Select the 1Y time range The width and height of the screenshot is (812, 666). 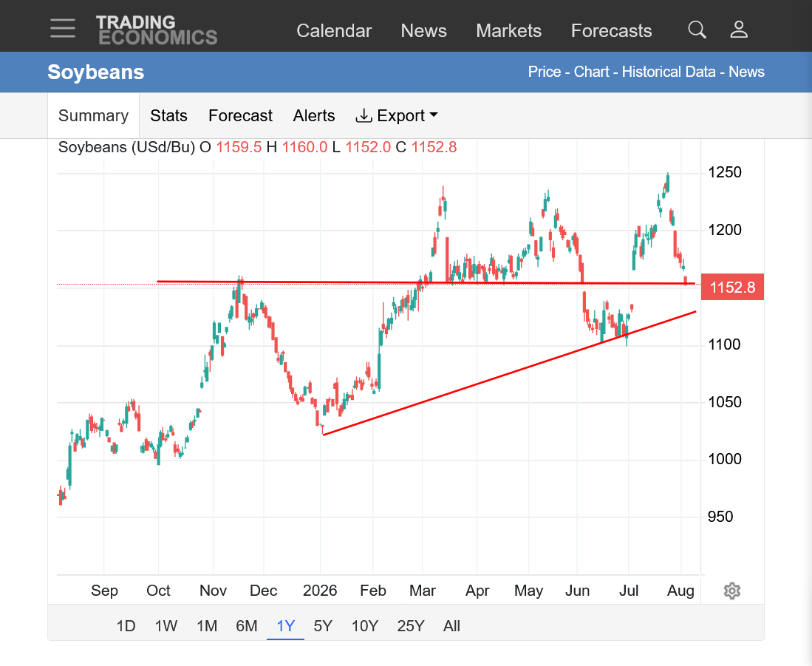(285, 626)
